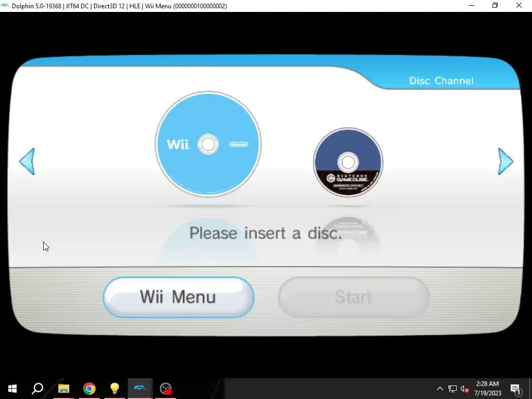The width and height of the screenshot is (532, 399).
Task: Open network status tray icon
Action: pos(453,389)
